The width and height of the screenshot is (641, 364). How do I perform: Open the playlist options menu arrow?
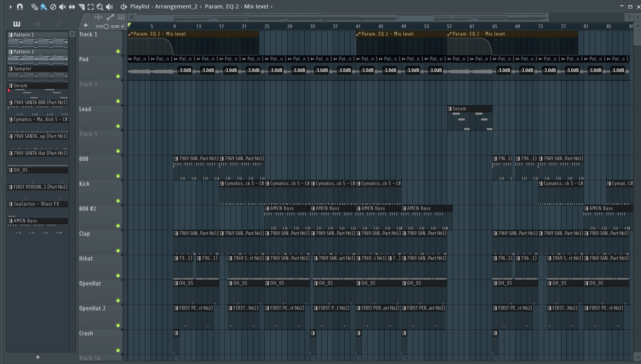10,7
